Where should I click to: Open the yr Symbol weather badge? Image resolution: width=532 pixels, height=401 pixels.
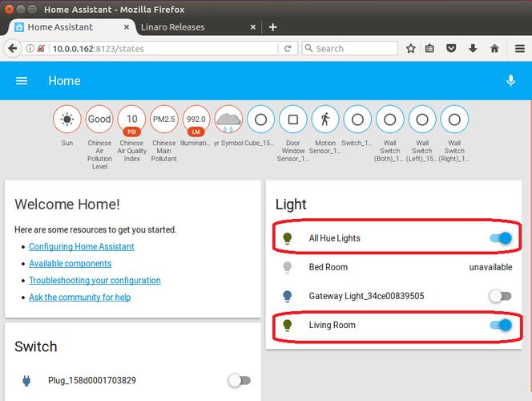(x=228, y=119)
